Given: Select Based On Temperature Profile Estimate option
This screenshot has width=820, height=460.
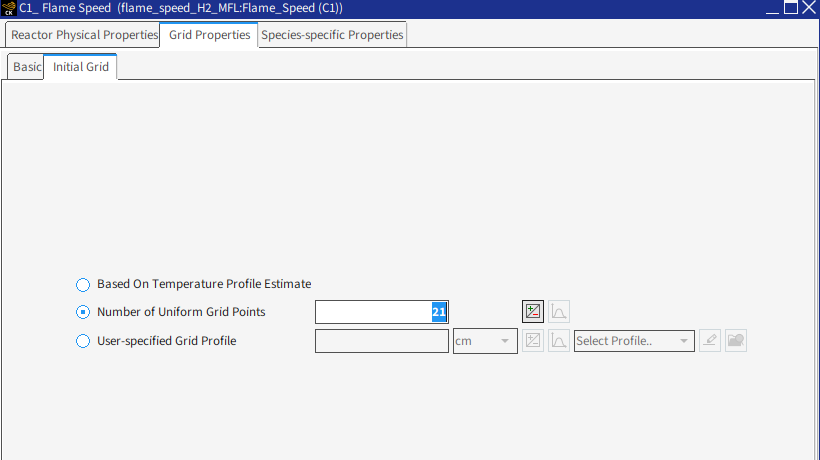Looking at the screenshot, I should [x=83, y=285].
